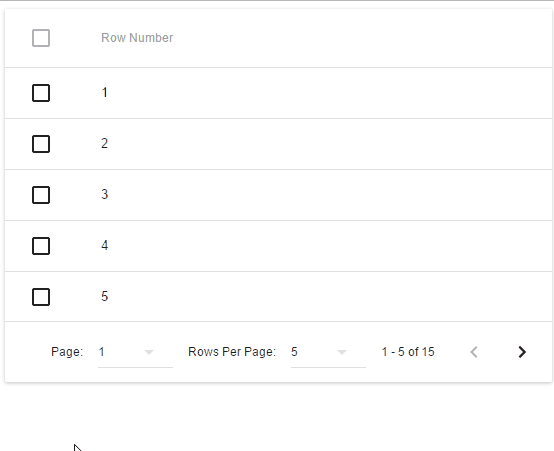This screenshot has height=451, width=554.
Task: Click the previous page left chevron
Action: coord(474,352)
